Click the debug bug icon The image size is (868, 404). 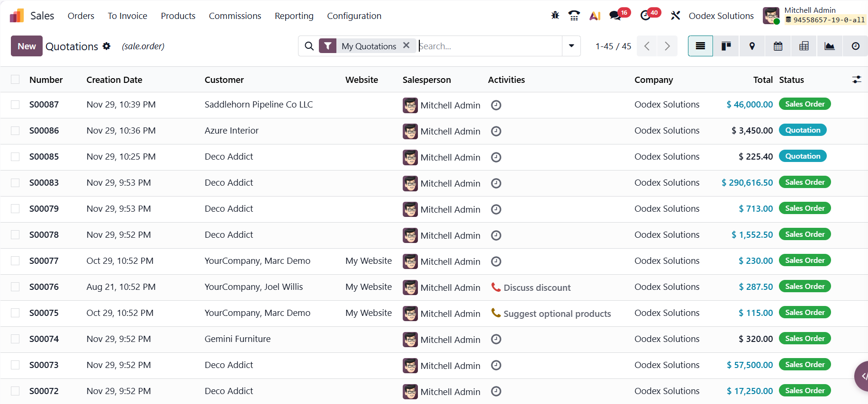click(555, 16)
